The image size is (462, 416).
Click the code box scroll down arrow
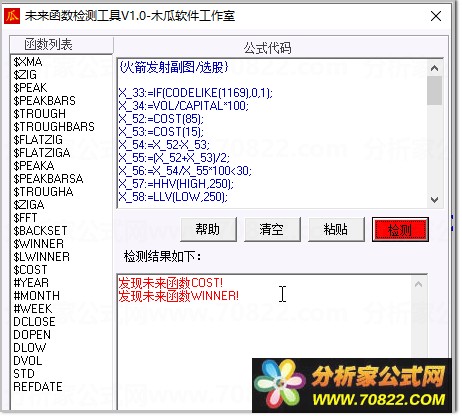click(x=434, y=200)
